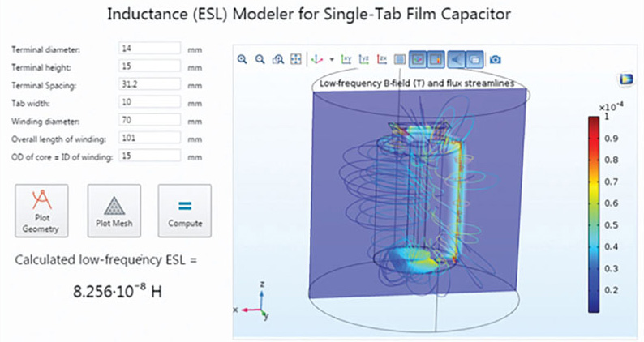The height and width of the screenshot is (342, 644).
Task: Click the Terminal Spacing input field
Action: (149, 84)
